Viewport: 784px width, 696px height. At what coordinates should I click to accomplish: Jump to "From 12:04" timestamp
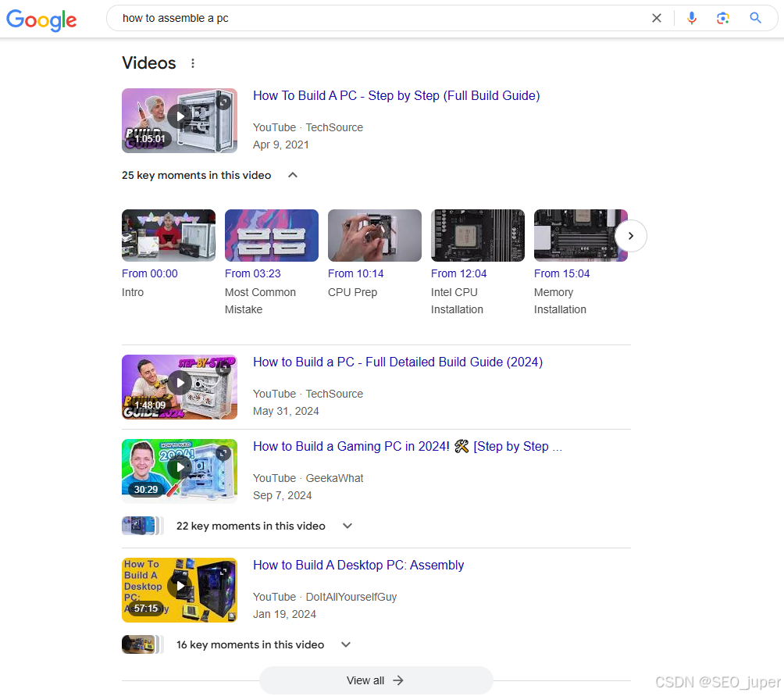[458, 273]
